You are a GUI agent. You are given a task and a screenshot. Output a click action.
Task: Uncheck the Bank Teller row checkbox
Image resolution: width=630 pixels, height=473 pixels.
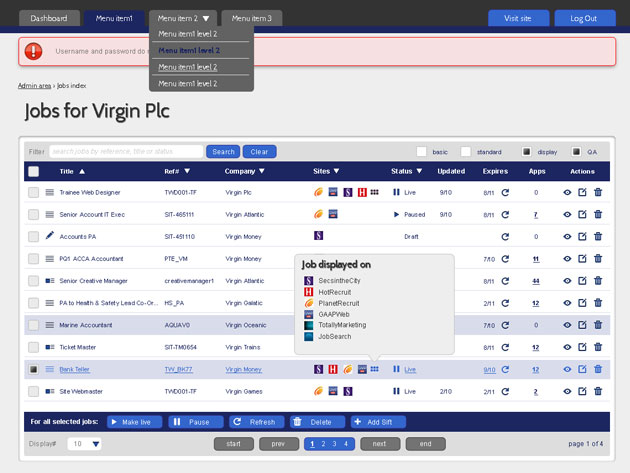click(x=34, y=369)
